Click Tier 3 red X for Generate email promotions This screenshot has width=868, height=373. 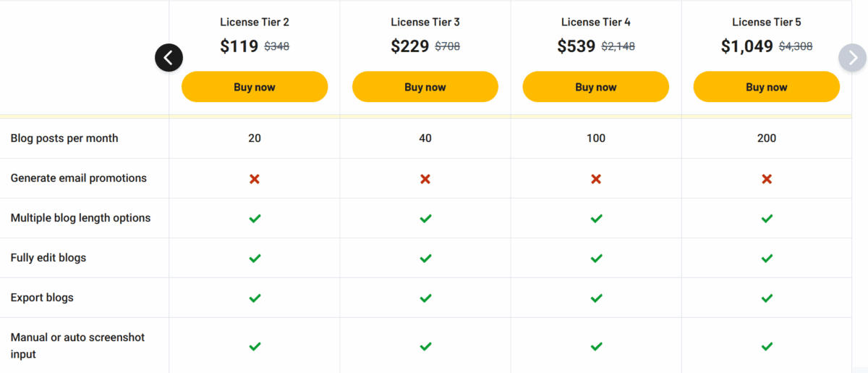click(x=425, y=178)
